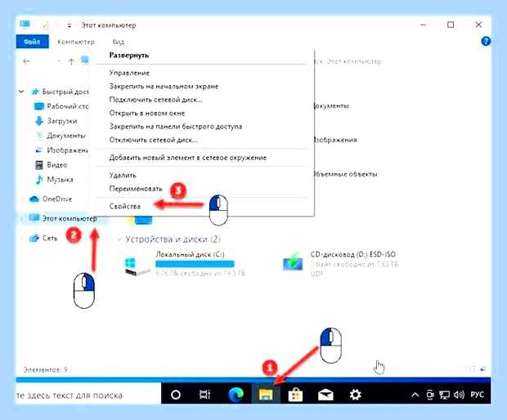Screen dimensions: 507x420
Task: Select Объемные объекты folder in main pane
Action: click(345, 174)
